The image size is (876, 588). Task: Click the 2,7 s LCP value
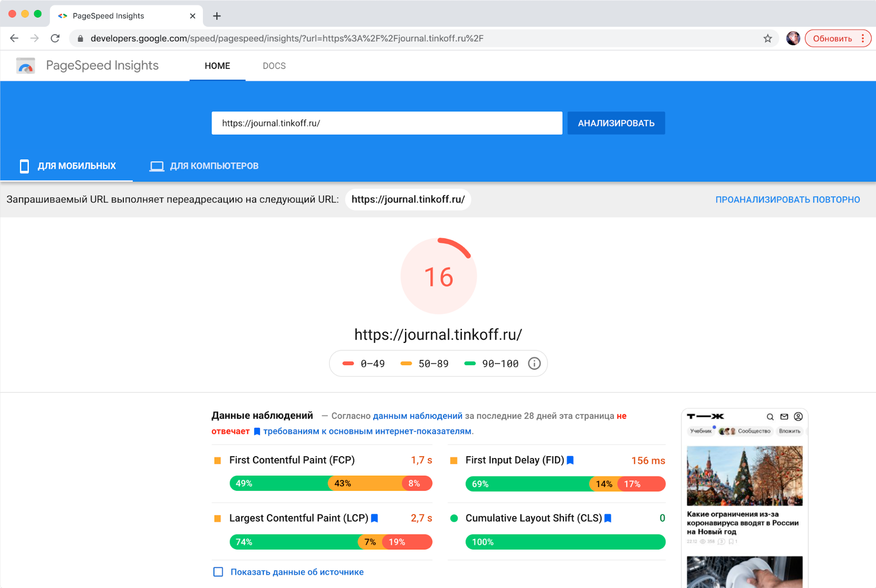point(421,518)
